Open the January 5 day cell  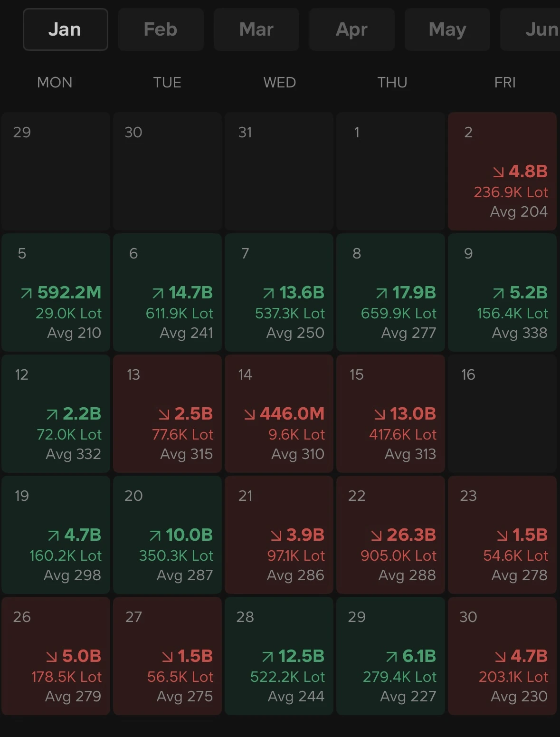point(56,292)
